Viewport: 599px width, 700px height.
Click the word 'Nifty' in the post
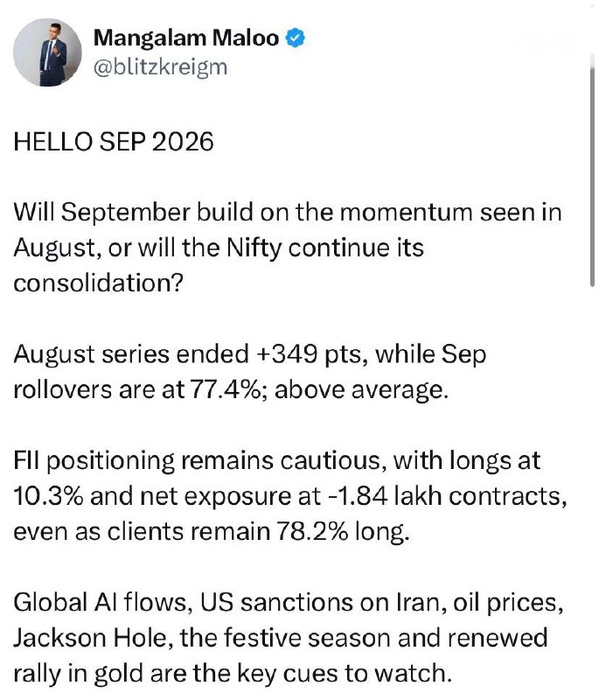tap(254, 248)
